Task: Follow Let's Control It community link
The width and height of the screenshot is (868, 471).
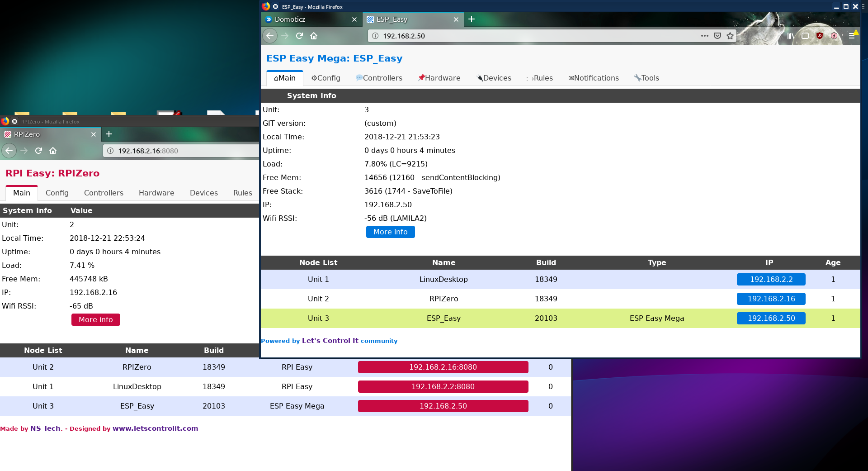Action: point(330,341)
